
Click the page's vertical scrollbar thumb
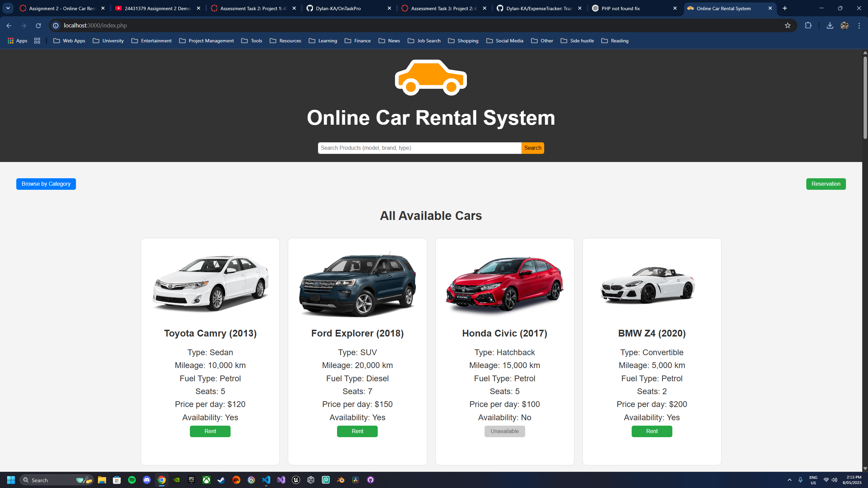865,98
